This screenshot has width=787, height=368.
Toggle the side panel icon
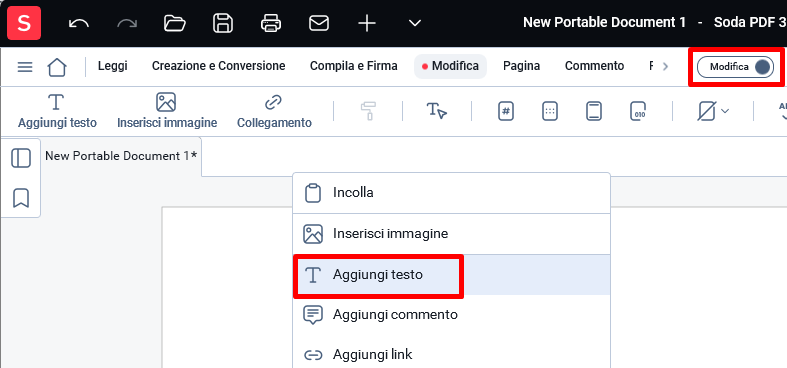[x=21, y=158]
